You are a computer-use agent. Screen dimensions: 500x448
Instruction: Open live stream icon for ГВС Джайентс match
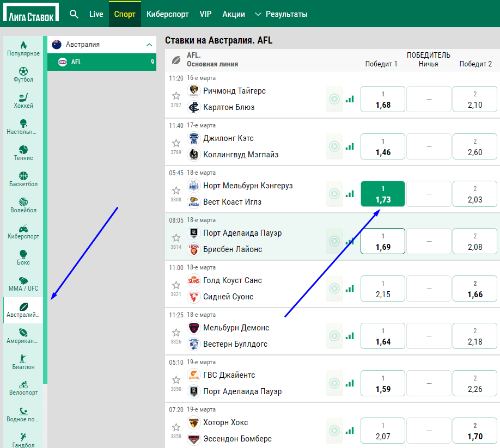pos(334,383)
